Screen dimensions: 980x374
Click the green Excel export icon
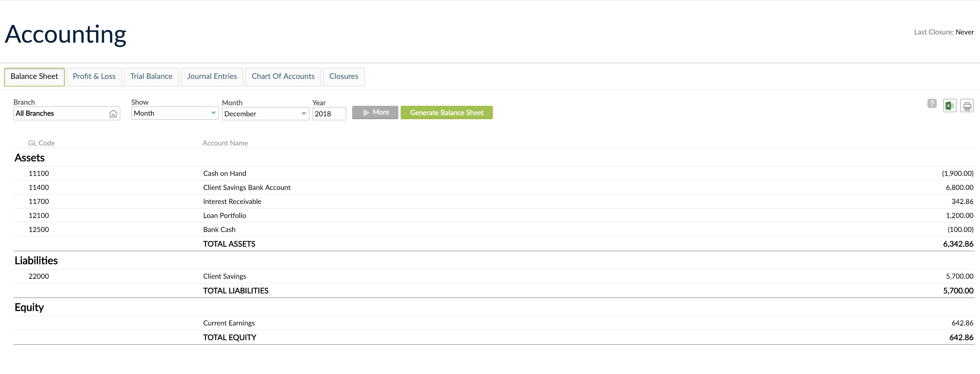click(950, 106)
